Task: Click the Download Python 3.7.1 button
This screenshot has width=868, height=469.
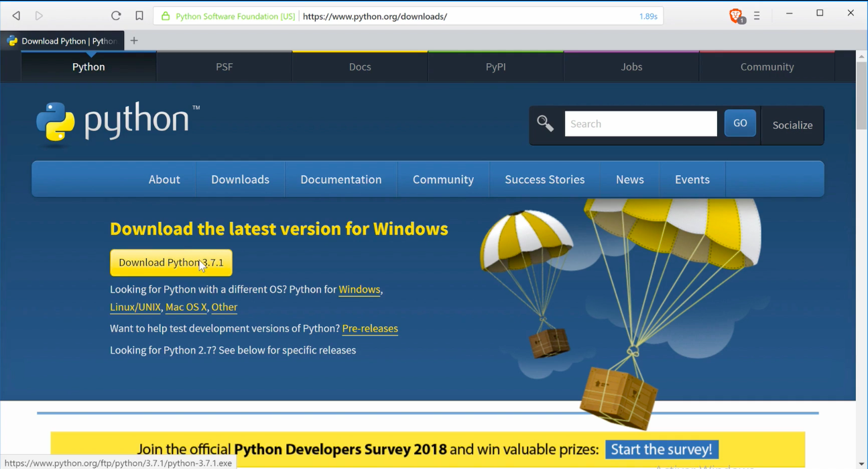Action: (x=171, y=262)
